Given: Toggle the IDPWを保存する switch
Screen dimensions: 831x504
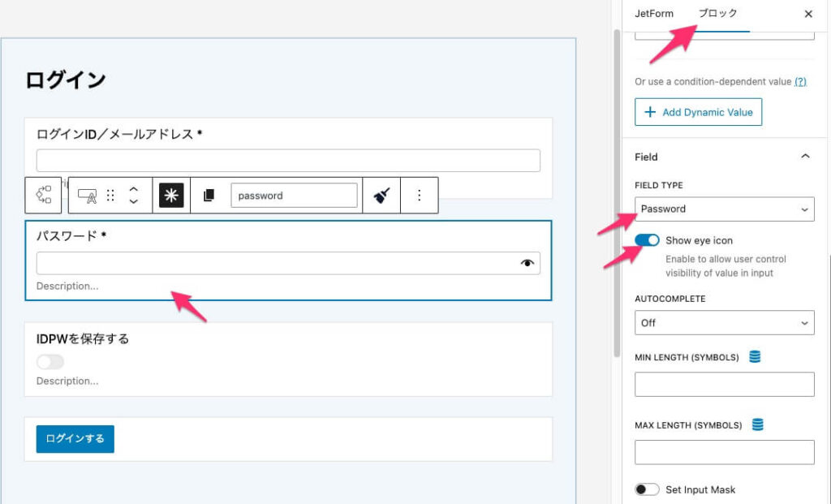Looking at the screenshot, I should [50, 362].
